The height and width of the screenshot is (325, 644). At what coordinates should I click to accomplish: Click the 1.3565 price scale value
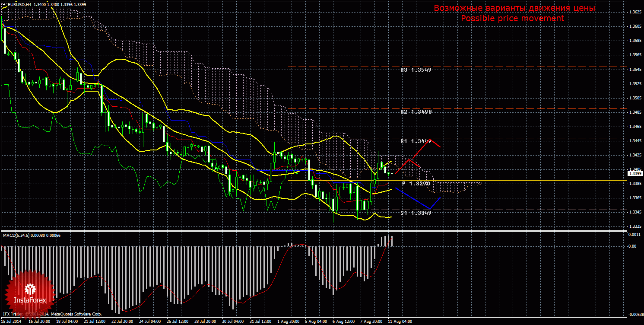point(634,55)
